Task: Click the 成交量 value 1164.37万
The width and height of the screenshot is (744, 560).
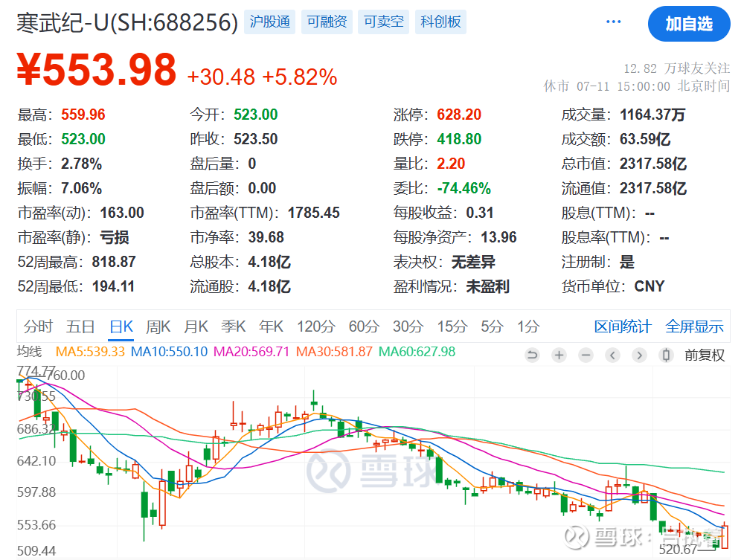Action: [x=652, y=115]
